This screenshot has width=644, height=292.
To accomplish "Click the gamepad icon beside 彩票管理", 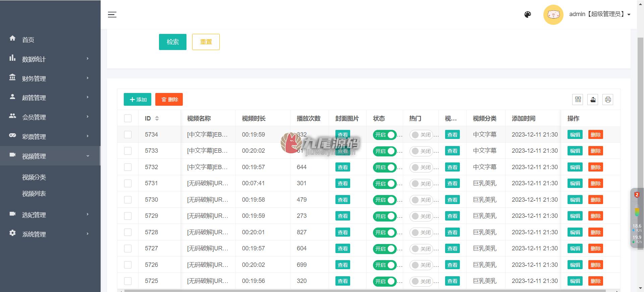I will coord(12,135).
